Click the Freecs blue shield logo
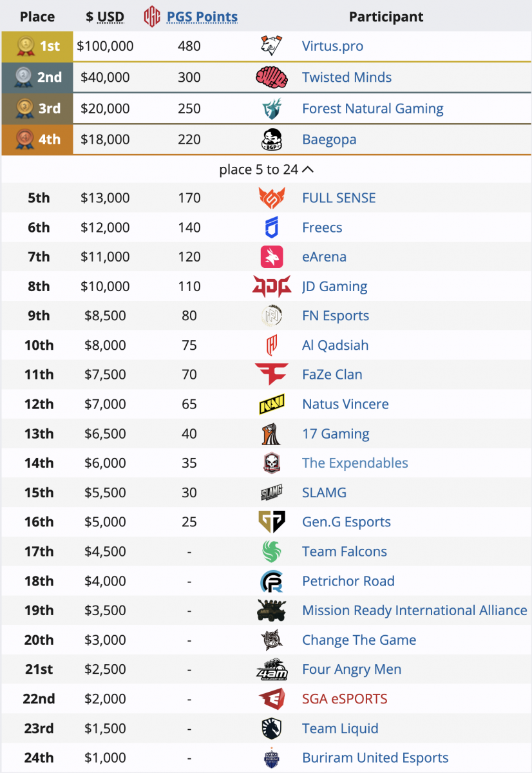The width and height of the screenshot is (532, 773). pyautogui.click(x=271, y=227)
